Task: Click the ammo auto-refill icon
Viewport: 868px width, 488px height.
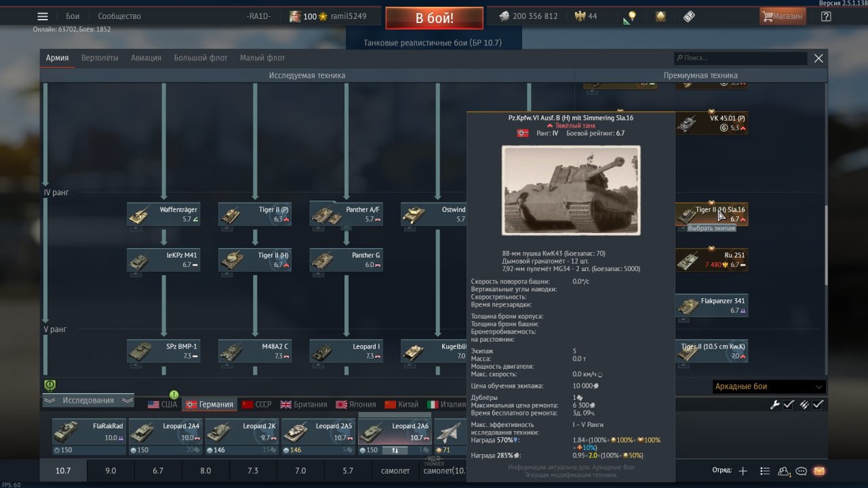Action: click(x=804, y=405)
